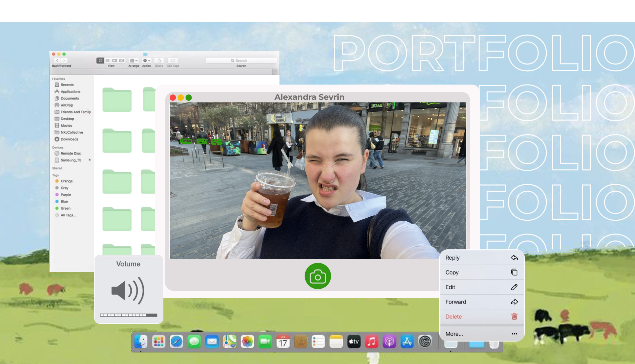Eject the Samsung_T5 drive
635x364 pixels.
pyautogui.click(x=90, y=160)
